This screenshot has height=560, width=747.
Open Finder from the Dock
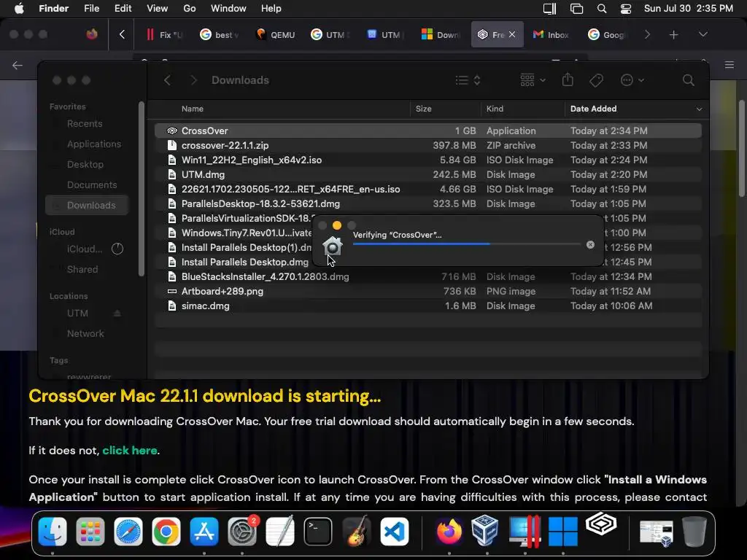(53, 532)
